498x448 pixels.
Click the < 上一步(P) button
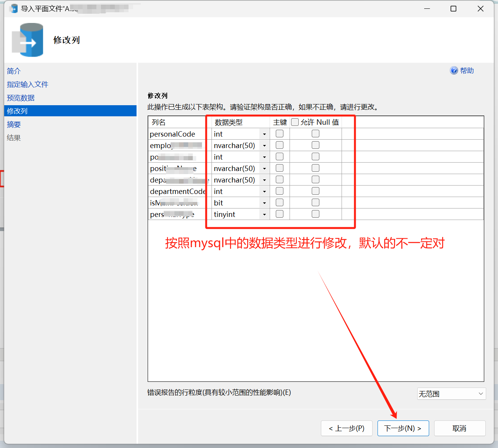[347, 428]
